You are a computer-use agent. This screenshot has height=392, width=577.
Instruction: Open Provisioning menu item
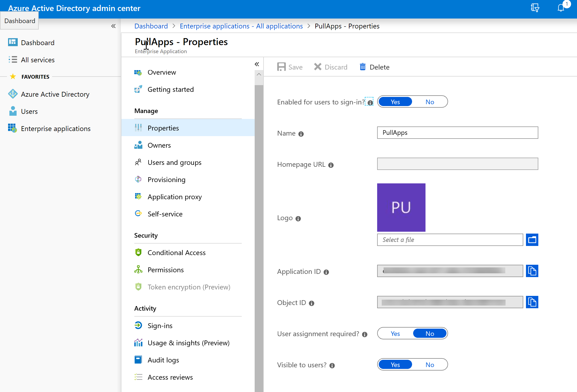188,180
